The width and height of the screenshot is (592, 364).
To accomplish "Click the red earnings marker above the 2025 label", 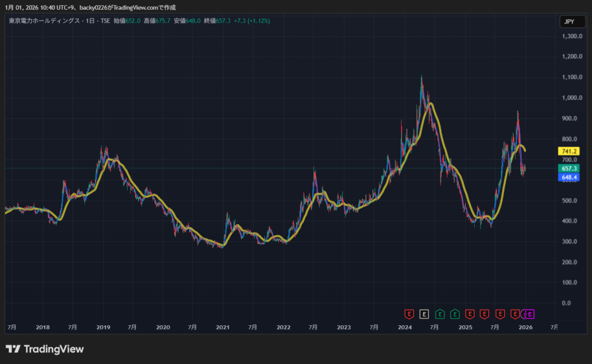I will pos(469,314).
